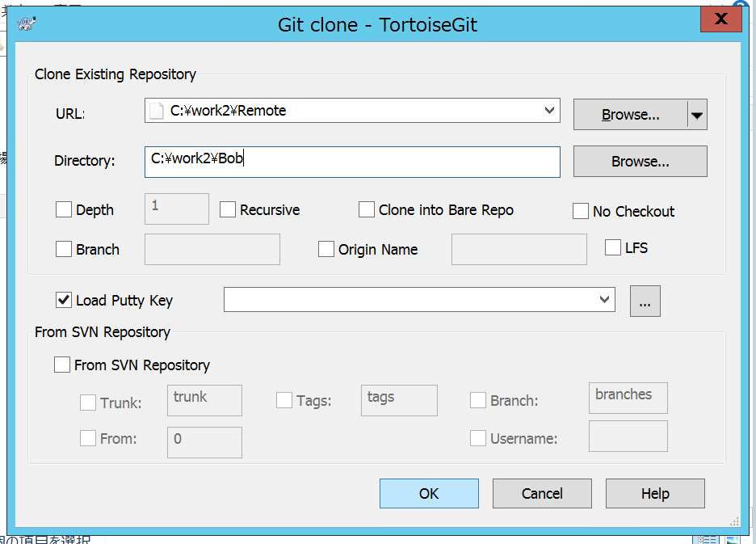Open the Putty key file picker (...) button
This screenshot has width=756, height=544.
point(645,302)
